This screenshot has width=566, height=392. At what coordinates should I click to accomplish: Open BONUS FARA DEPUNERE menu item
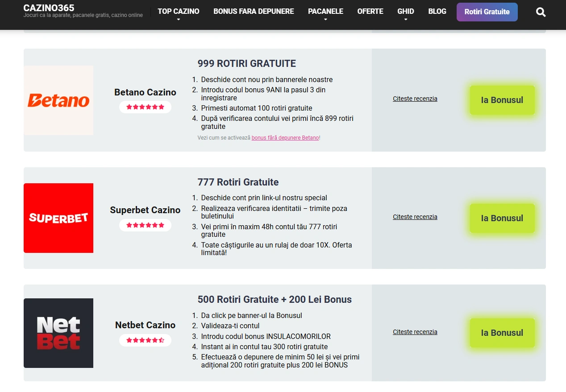(x=254, y=11)
